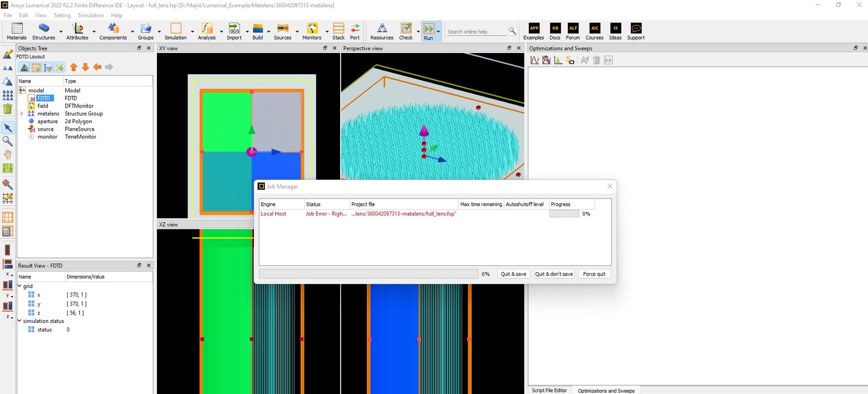Expand the metalens structure group
Viewport: 868px width, 394px height.
[x=22, y=114]
